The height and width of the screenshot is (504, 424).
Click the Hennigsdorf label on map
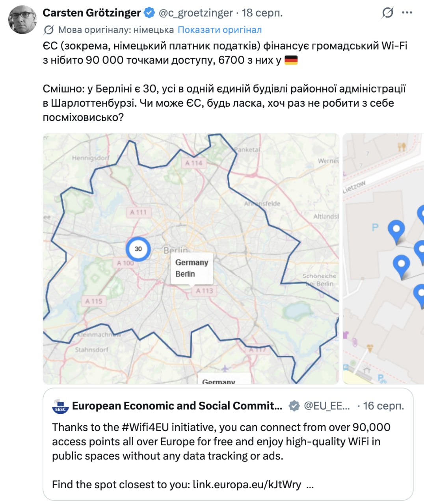click(x=91, y=158)
